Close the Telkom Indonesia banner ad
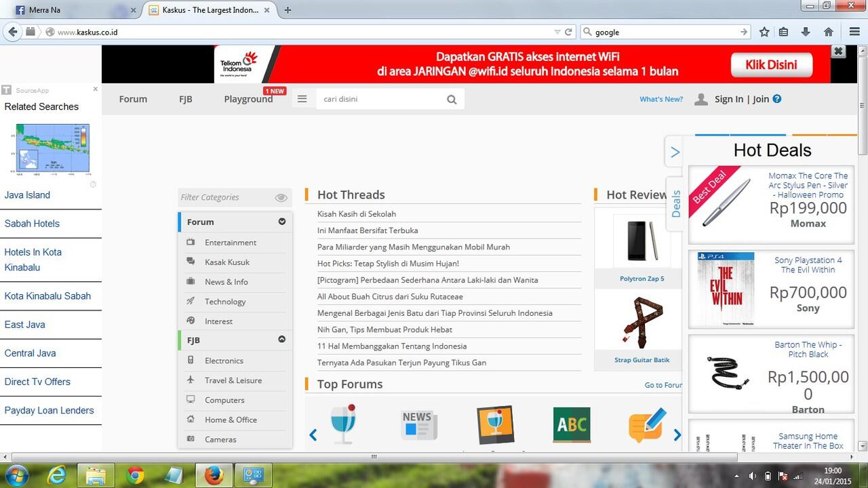Screen dimensions: 868x488 (x=838, y=52)
